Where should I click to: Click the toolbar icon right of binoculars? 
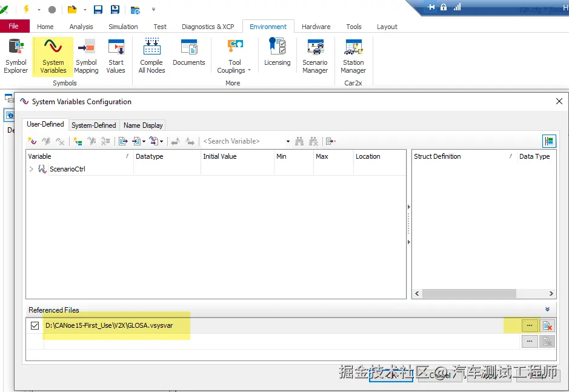click(313, 141)
